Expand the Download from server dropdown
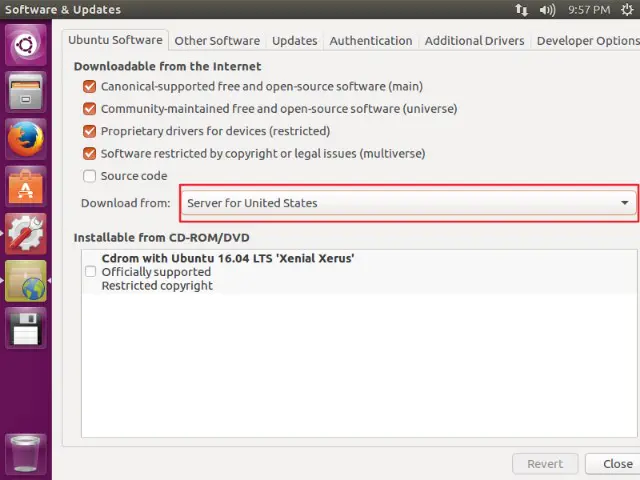Image resolution: width=640 pixels, height=480 pixels. (408, 203)
